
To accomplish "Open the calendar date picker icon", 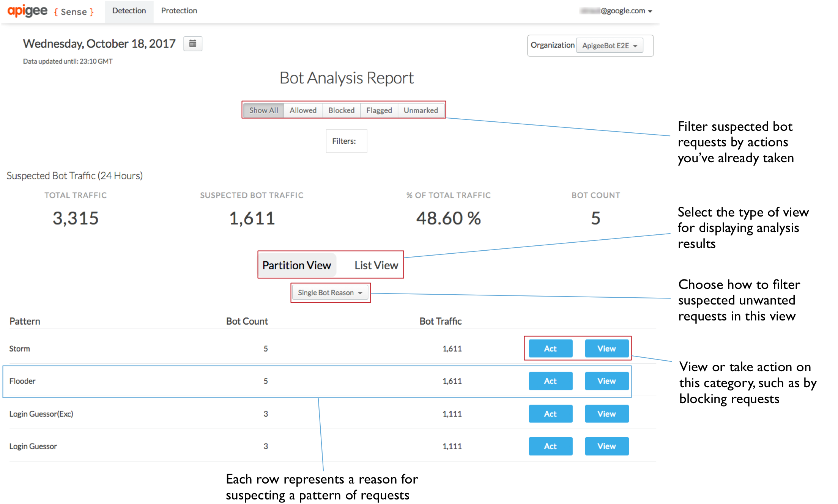I will point(192,44).
